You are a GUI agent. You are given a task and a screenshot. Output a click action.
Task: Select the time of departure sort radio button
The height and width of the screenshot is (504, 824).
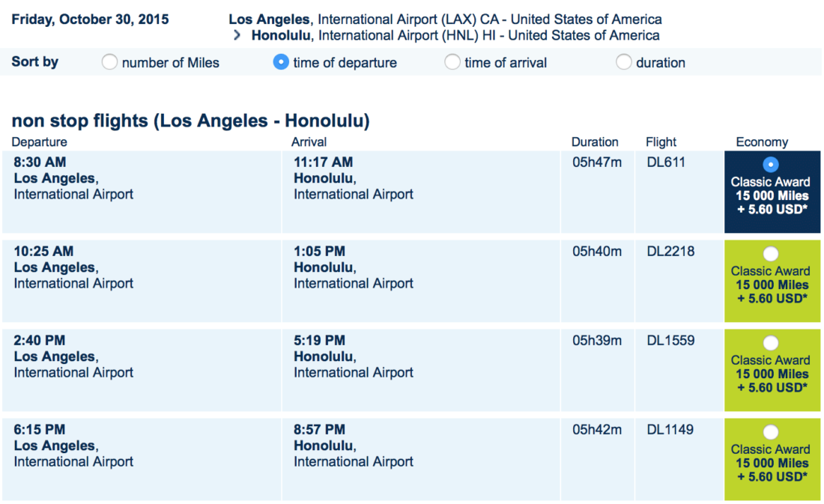tap(281, 63)
